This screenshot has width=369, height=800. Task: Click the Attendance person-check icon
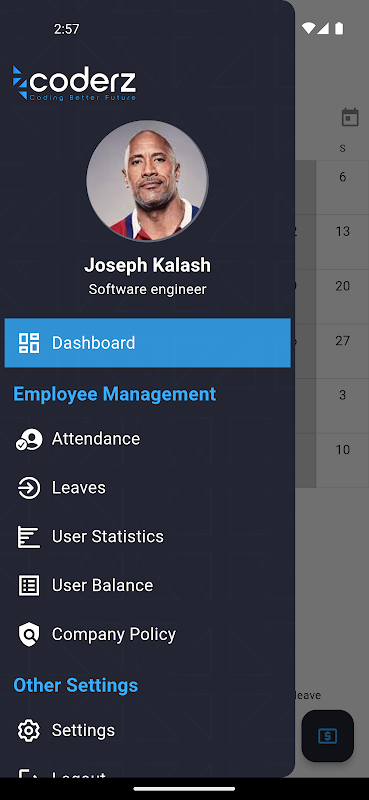pyautogui.click(x=29, y=439)
